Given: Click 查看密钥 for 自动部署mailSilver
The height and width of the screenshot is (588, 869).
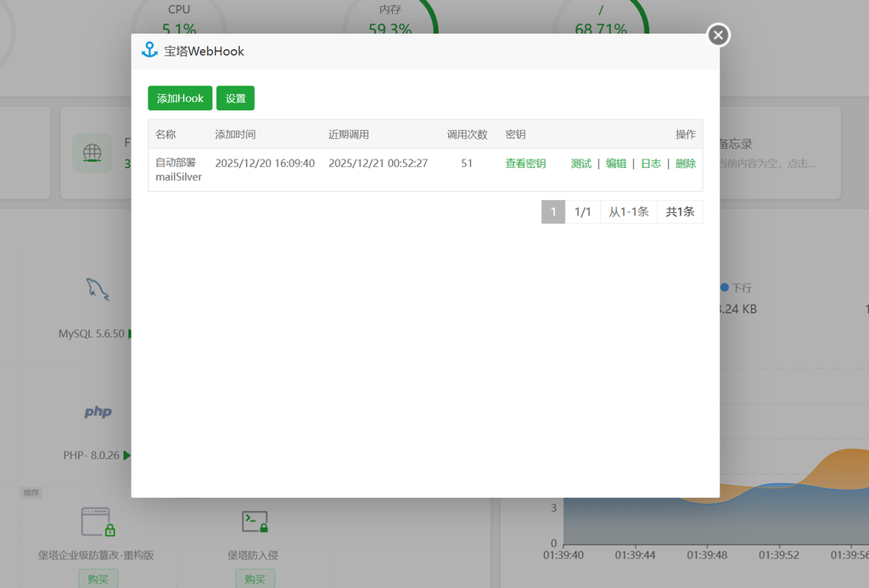Looking at the screenshot, I should 525,164.
